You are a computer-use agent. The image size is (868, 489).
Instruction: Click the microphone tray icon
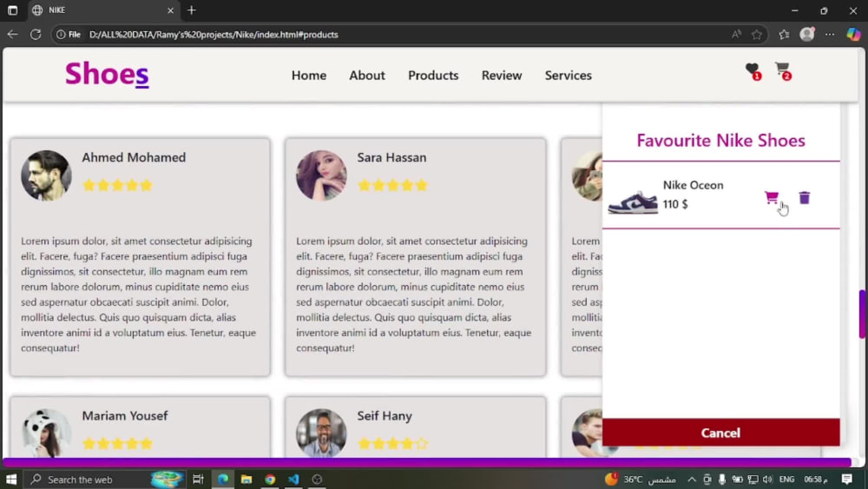[722, 479]
